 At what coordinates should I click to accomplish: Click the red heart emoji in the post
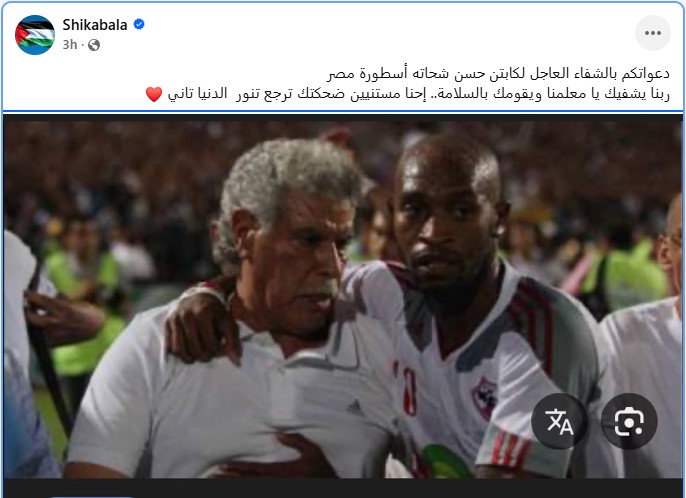tap(154, 94)
